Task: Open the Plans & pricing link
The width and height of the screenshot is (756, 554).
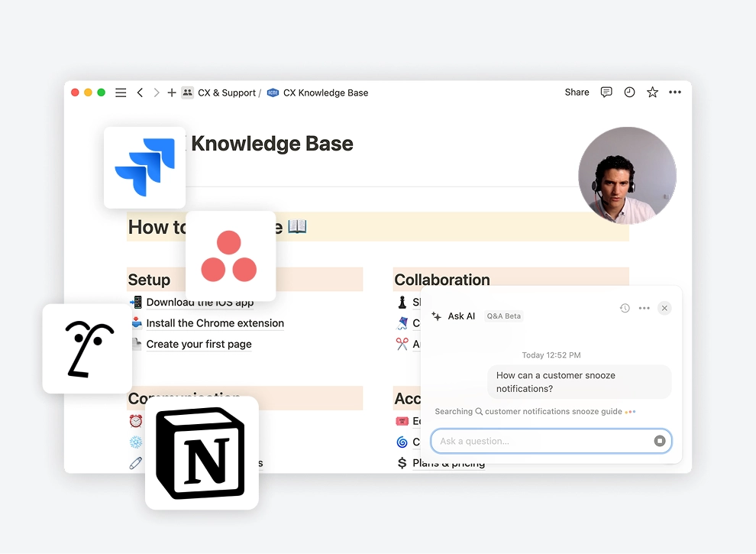Action: coord(448,463)
